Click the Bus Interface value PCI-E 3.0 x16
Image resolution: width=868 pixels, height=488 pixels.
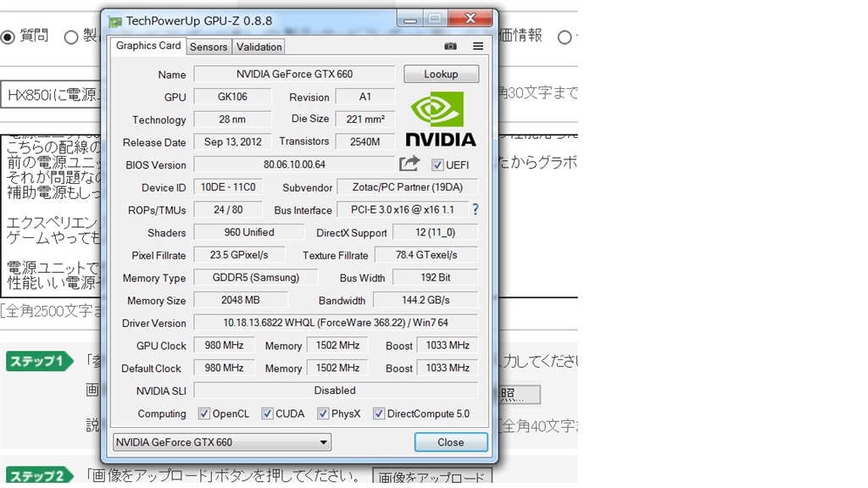(x=403, y=210)
